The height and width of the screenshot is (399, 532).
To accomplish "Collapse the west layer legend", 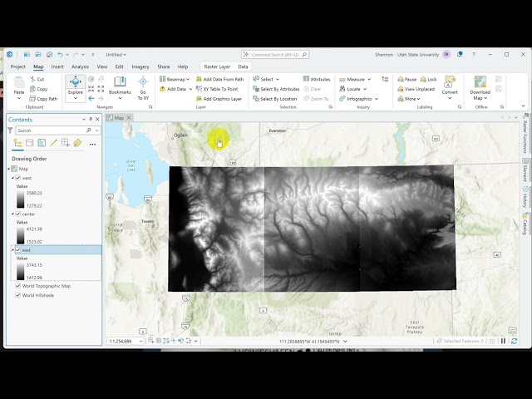I will click(x=13, y=178).
